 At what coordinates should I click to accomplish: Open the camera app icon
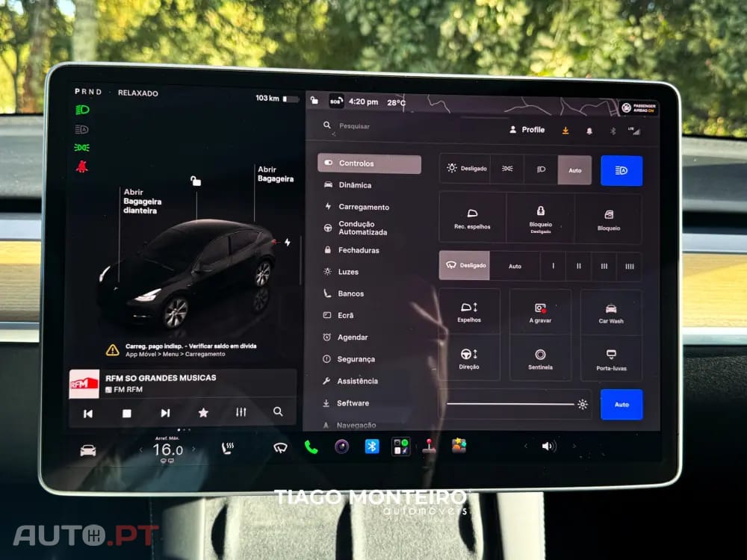341,447
